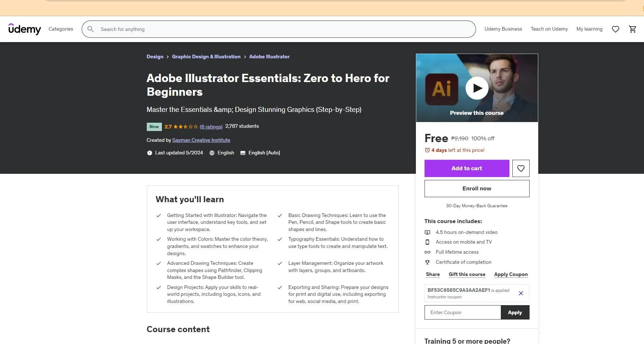The height and width of the screenshot is (344, 644).
Task: Open the 6 ratings link
Action: tap(211, 127)
